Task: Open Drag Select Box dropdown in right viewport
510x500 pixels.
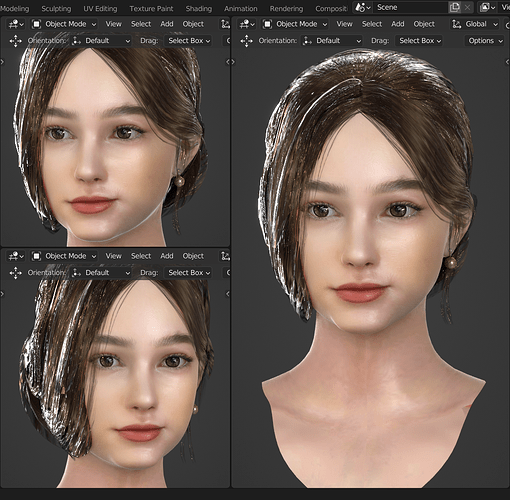Action: (419, 41)
